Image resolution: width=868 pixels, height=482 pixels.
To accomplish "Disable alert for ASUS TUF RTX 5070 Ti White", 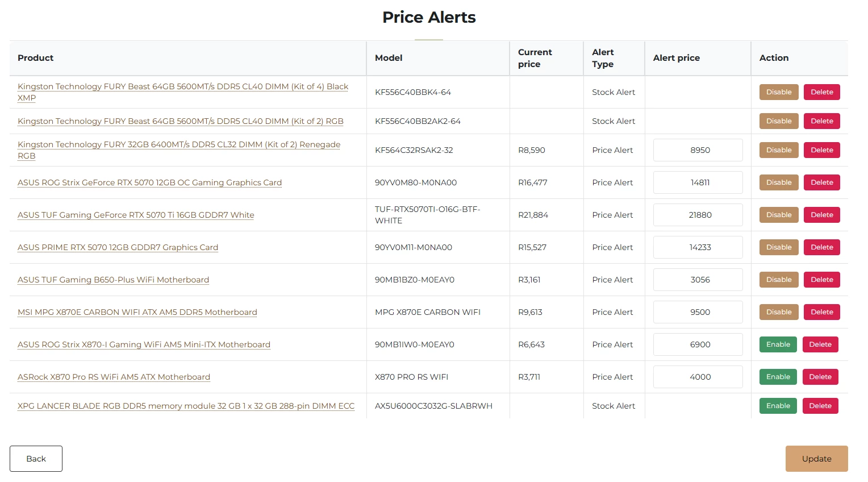I will 779,215.
